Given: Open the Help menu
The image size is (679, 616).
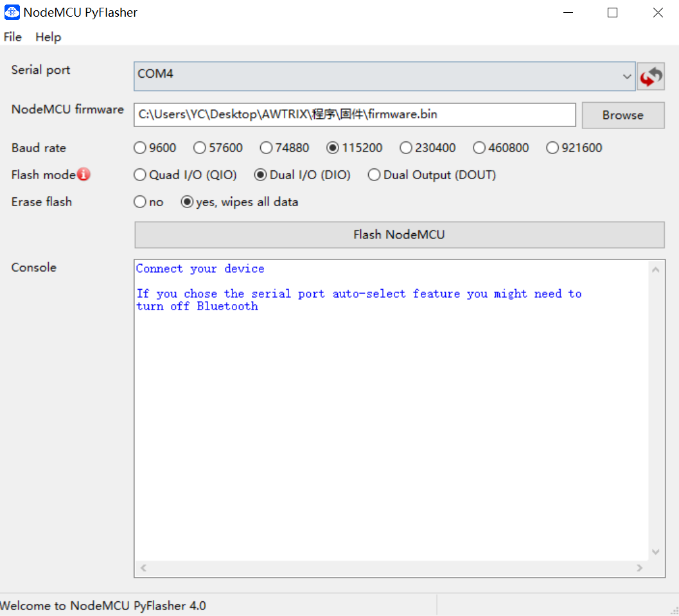Looking at the screenshot, I should 48,37.
